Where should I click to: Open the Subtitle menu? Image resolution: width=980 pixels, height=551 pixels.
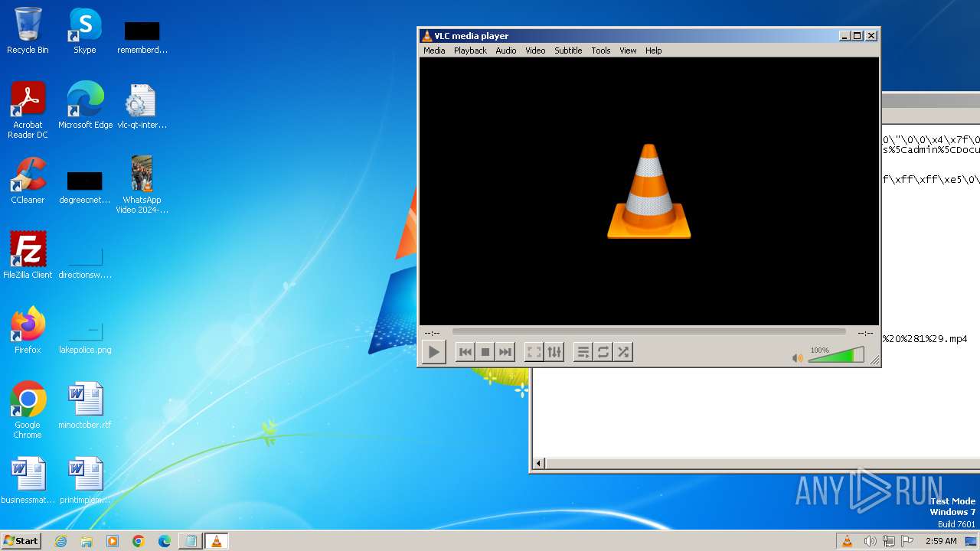[568, 51]
